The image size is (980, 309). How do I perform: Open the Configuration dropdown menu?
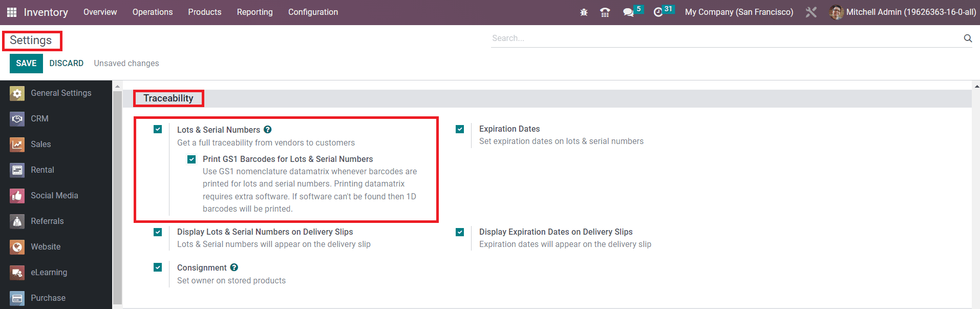click(313, 12)
